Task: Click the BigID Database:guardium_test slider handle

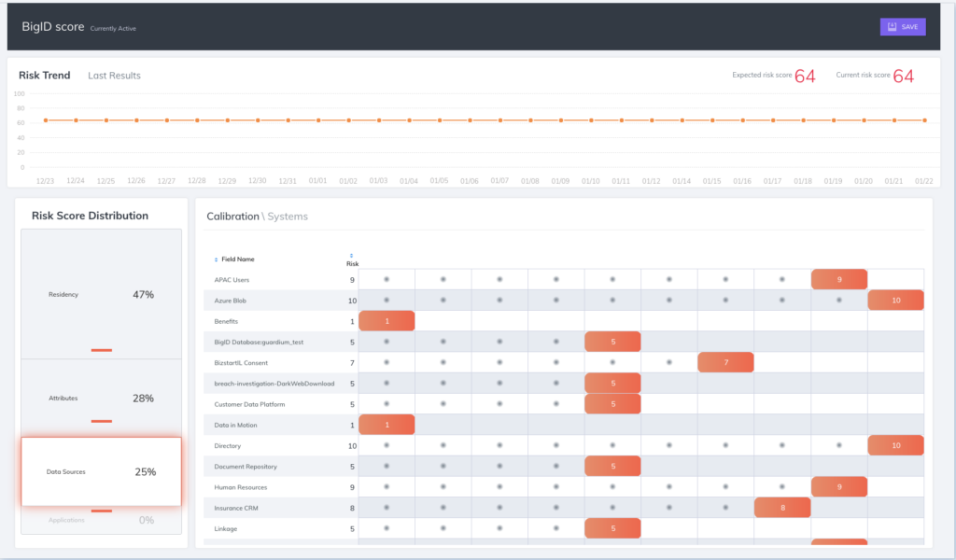Action: (x=612, y=342)
